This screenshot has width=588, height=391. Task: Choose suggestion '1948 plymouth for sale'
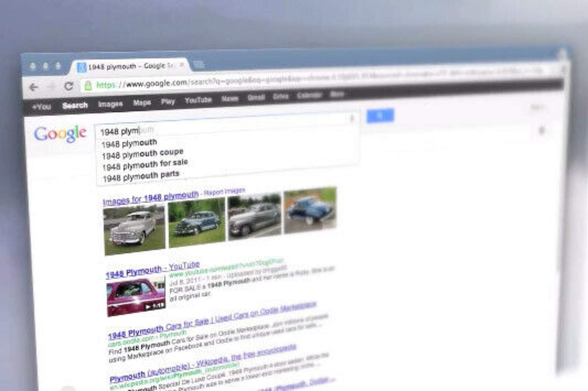click(145, 164)
